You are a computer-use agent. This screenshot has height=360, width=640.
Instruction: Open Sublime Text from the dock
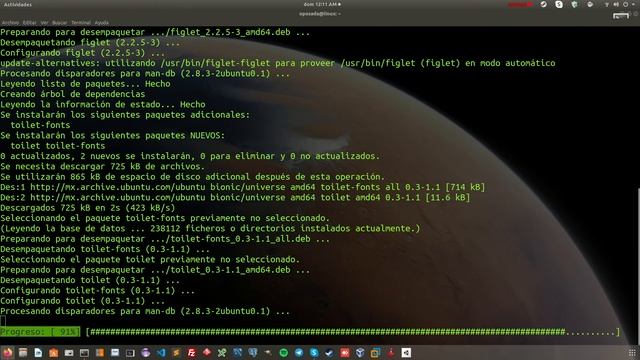176,352
